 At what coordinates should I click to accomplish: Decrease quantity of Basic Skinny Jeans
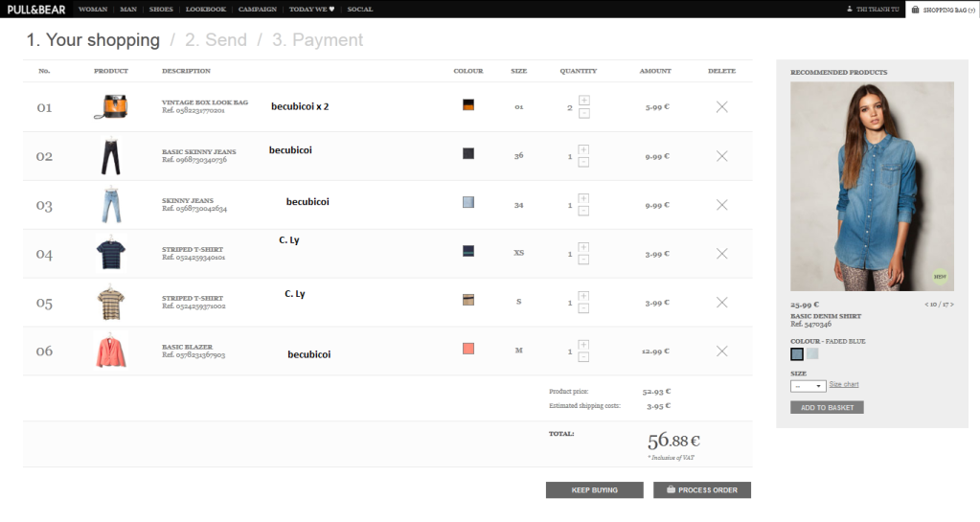click(x=584, y=163)
